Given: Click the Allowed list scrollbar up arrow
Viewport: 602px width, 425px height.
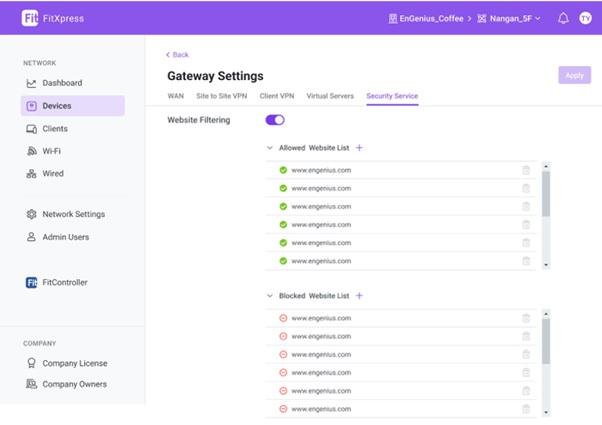Looking at the screenshot, I should 546,166.
